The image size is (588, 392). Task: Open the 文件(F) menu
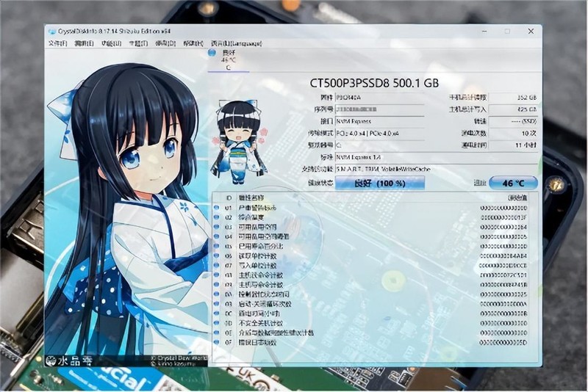(57, 43)
